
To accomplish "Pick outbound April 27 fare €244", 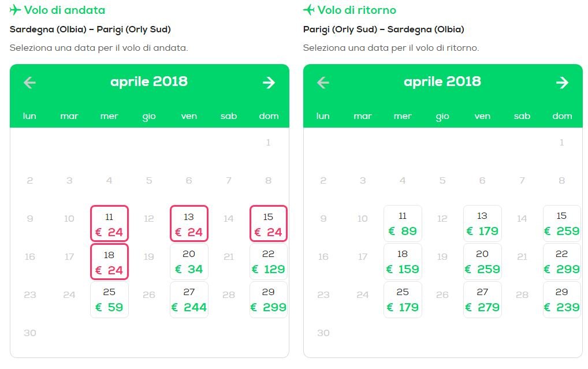I will [x=189, y=300].
